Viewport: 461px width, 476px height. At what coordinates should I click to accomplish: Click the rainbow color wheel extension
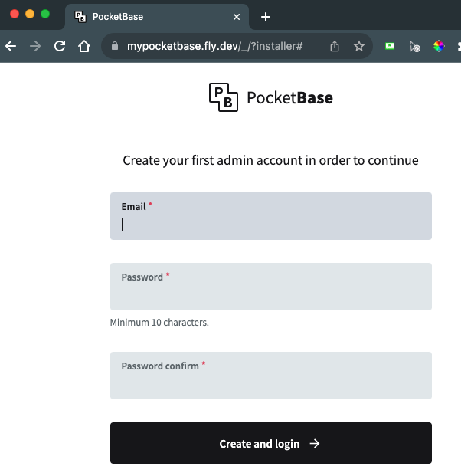(439, 46)
